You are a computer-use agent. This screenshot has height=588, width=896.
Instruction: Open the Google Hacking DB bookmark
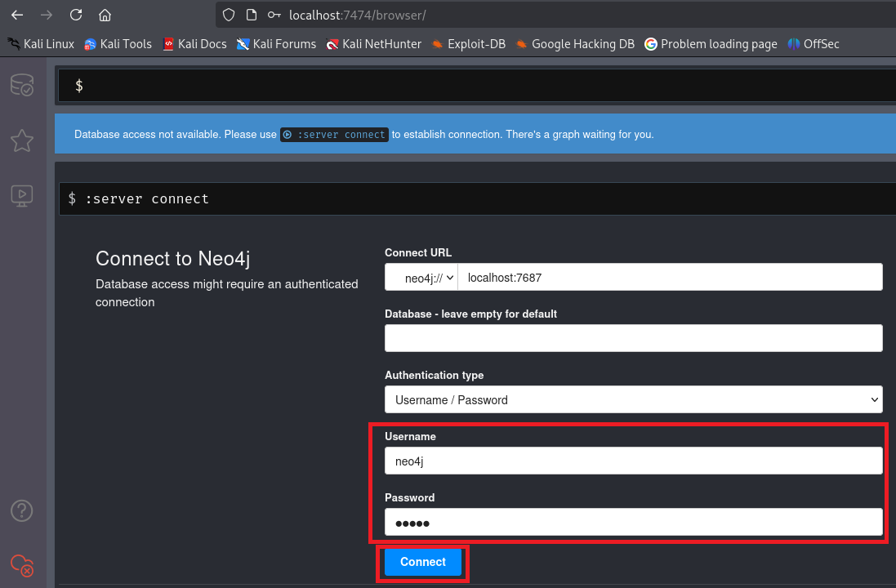coord(574,44)
